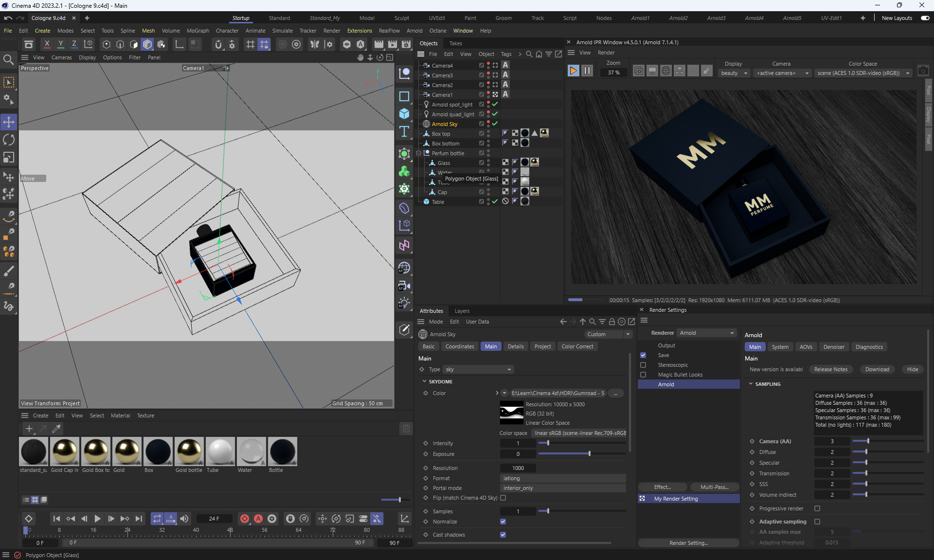
Task: Enable Stereoscopic in Render Settings
Action: (643, 365)
